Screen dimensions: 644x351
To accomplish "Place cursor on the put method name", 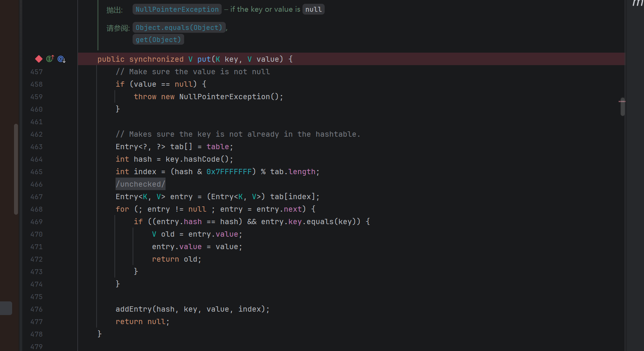I will pyautogui.click(x=204, y=59).
